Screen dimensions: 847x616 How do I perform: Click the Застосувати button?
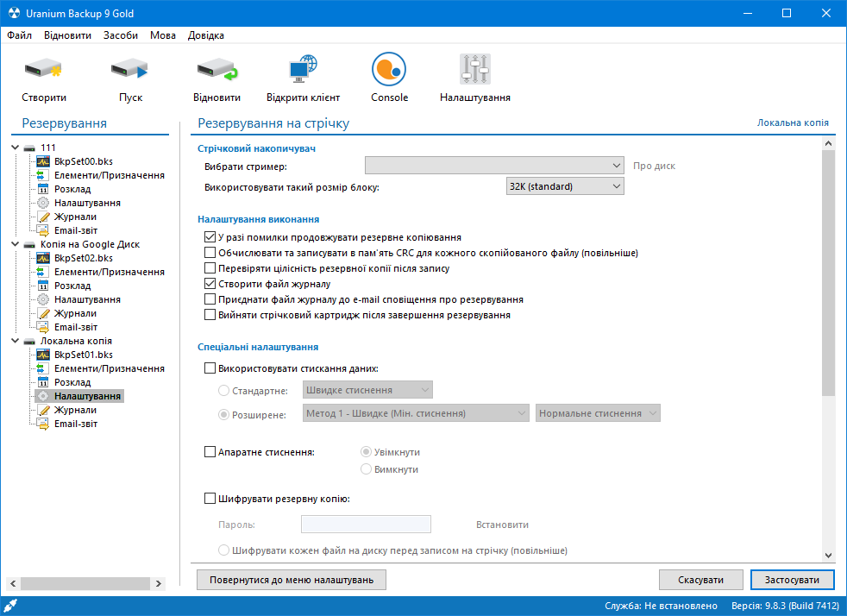point(792,580)
